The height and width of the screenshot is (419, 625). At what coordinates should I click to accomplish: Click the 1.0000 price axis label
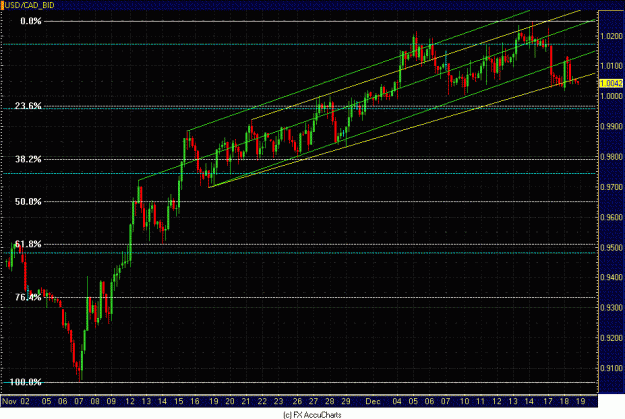[611, 96]
